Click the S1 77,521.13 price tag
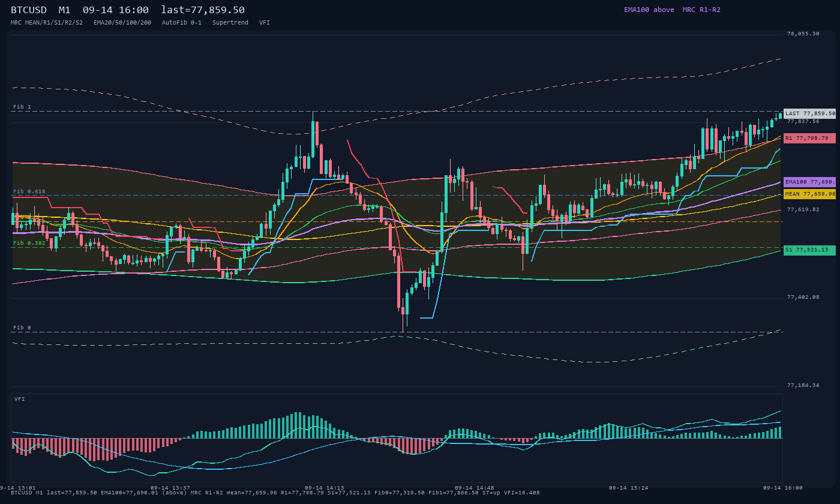 coord(809,250)
